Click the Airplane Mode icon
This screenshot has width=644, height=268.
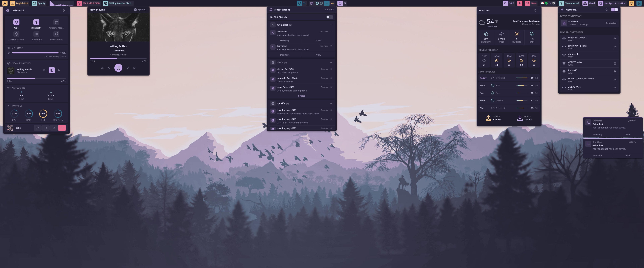[x=56, y=22]
